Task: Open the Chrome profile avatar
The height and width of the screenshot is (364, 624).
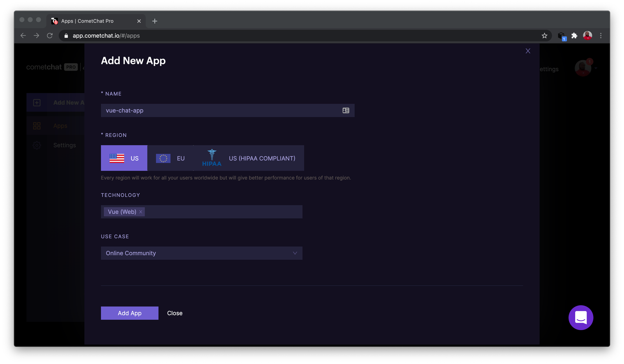Action: pos(587,35)
